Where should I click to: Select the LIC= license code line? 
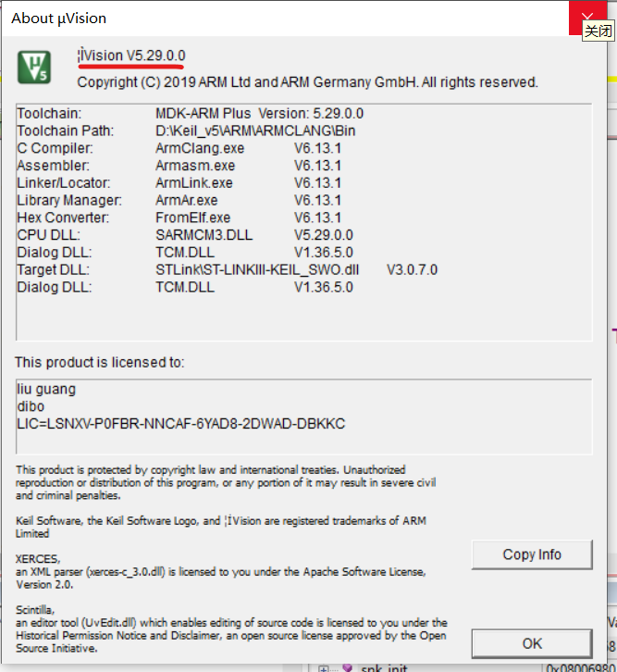[x=180, y=424]
